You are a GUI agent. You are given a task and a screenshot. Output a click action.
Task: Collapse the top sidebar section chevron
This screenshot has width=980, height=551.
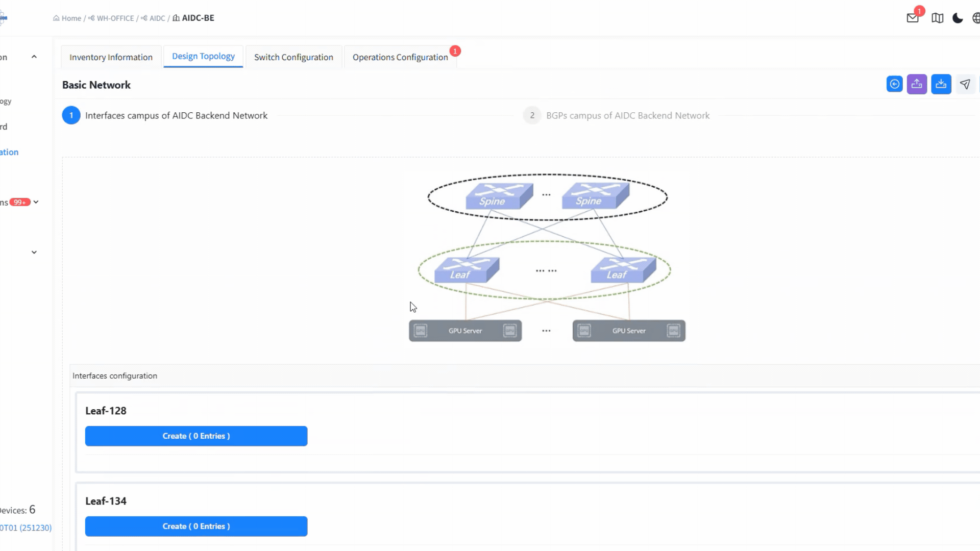click(34, 56)
